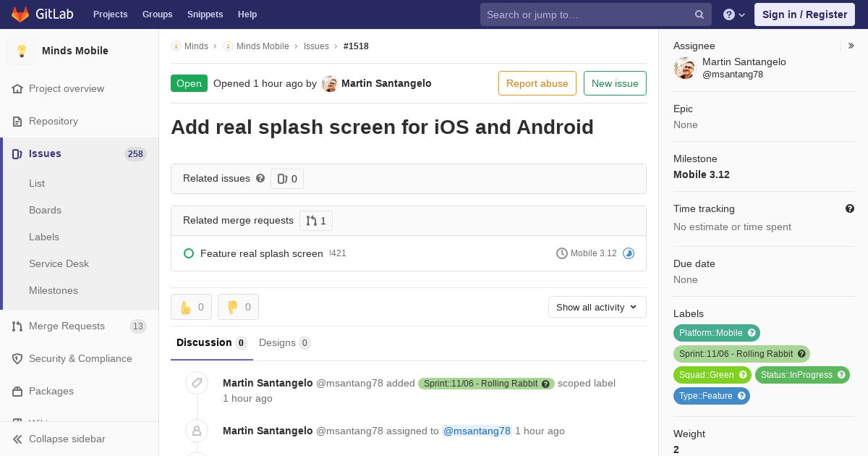Click the Minds Mobile breadcrumb link
The height and width of the screenshot is (456, 868).
[263, 46]
